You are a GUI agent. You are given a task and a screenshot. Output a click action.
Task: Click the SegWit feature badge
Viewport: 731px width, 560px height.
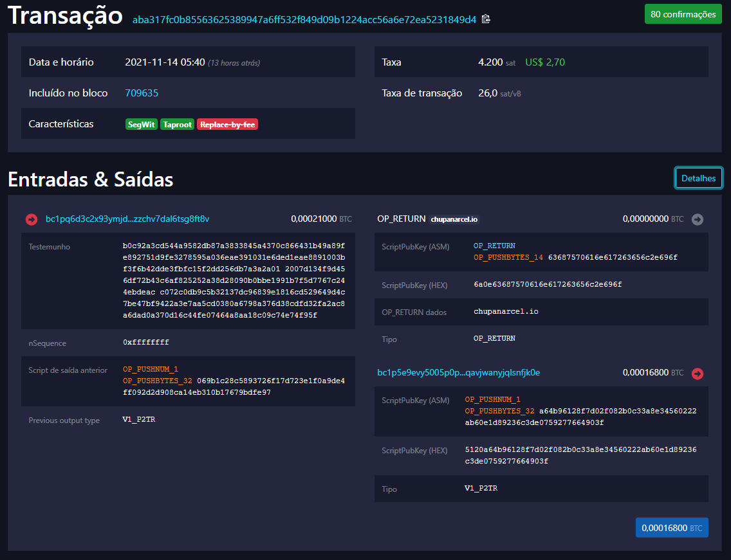coord(142,125)
